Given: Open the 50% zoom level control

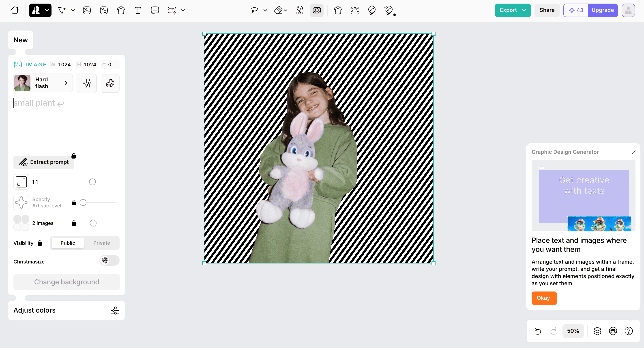Looking at the screenshot, I should coord(573,331).
